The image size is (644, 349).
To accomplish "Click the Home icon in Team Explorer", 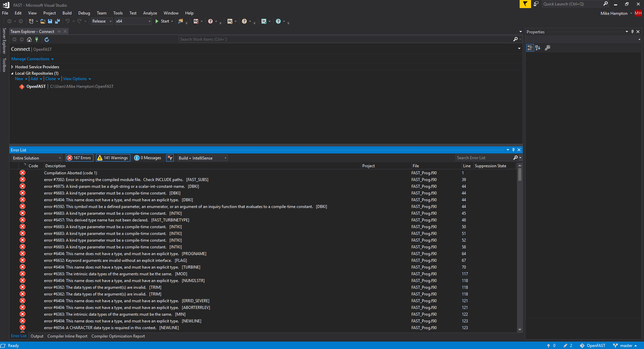I will (x=29, y=39).
